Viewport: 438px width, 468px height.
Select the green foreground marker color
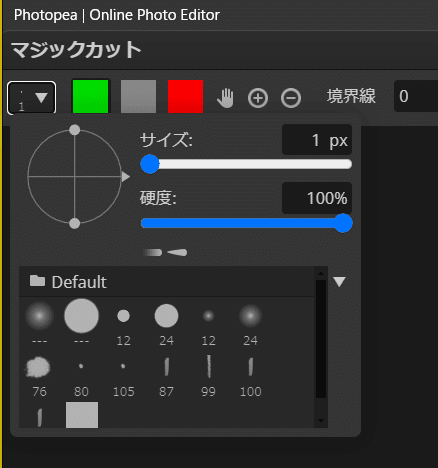[x=90, y=96]
